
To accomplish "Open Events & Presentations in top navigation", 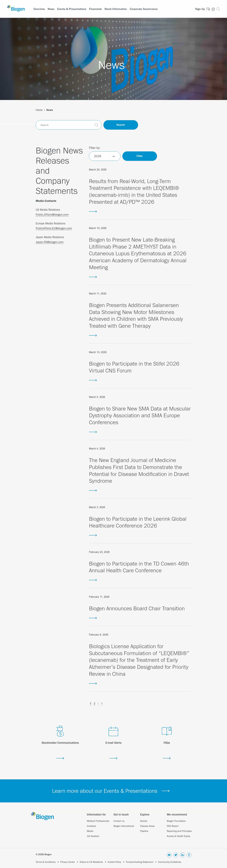I will click(71, 9).
